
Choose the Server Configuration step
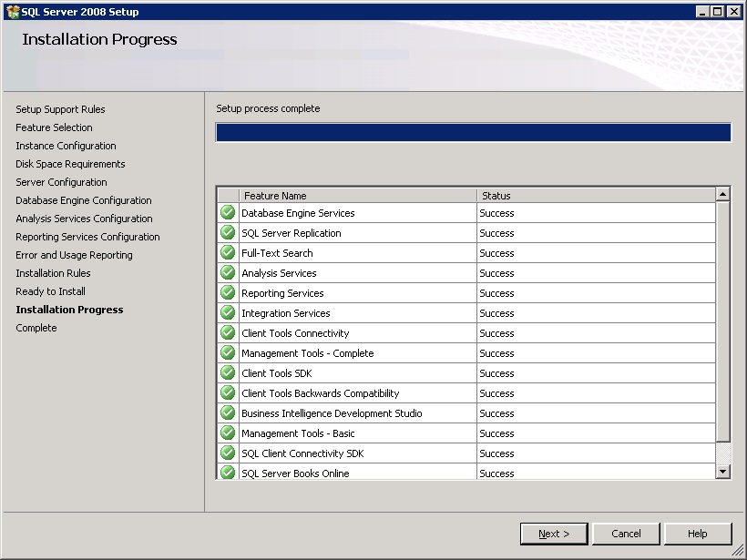(x=61, y=182)
